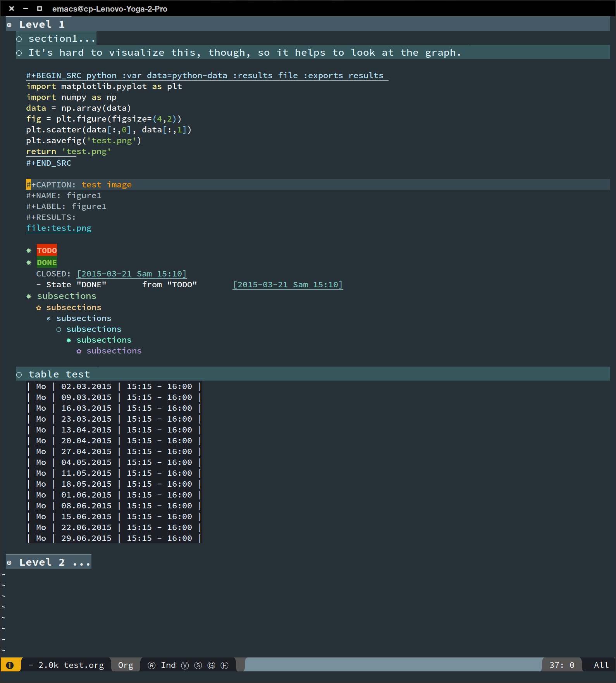Collapse the 'It's hard to visualize' heading bullet

click(19, 53)
